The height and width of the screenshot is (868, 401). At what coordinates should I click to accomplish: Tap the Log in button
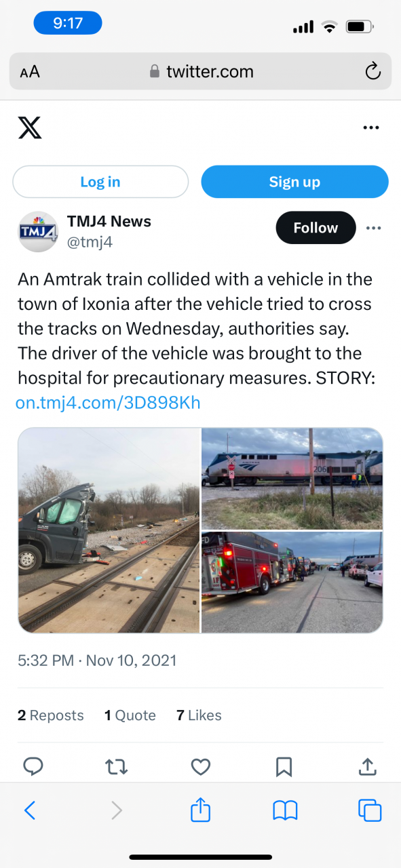pyautogui.click(x=100, y=182)
